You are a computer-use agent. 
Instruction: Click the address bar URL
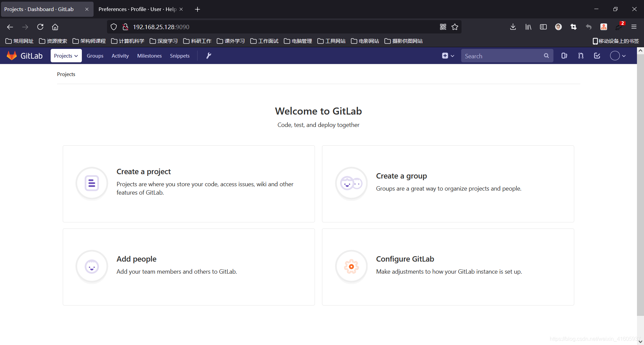161,27
